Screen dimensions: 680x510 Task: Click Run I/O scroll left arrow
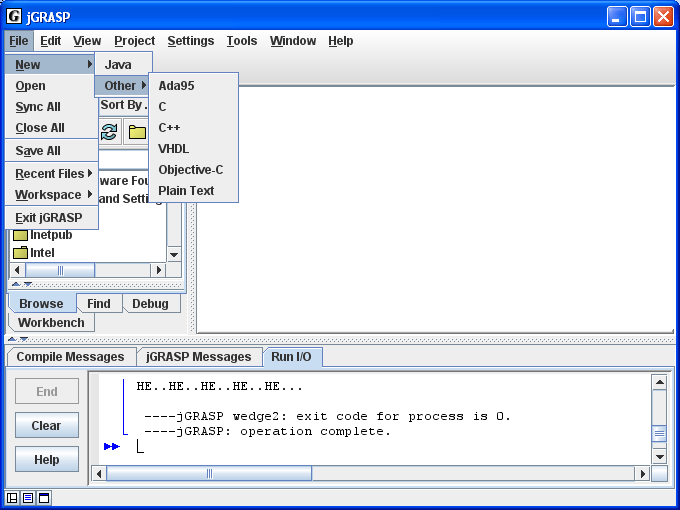(99, 474)
